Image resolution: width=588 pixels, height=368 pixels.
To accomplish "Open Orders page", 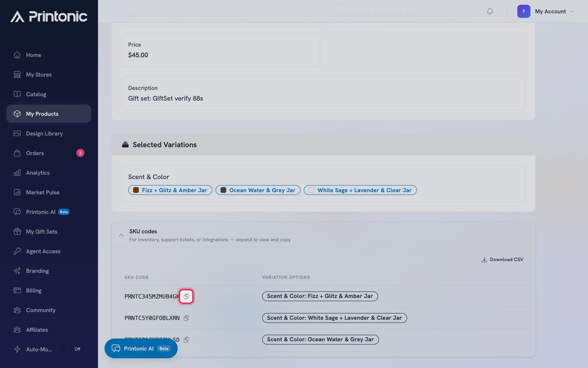I will [x=49, y=153].
